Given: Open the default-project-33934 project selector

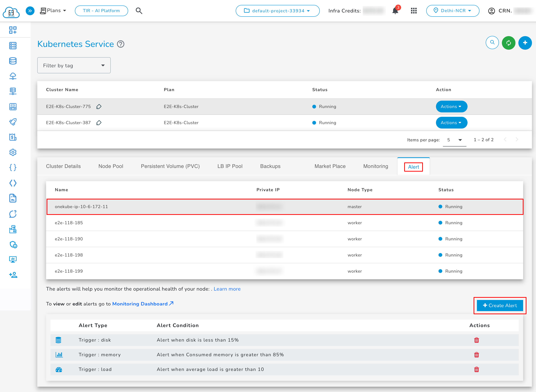Looking at the screenshot, I should click(x=278, y=11).
